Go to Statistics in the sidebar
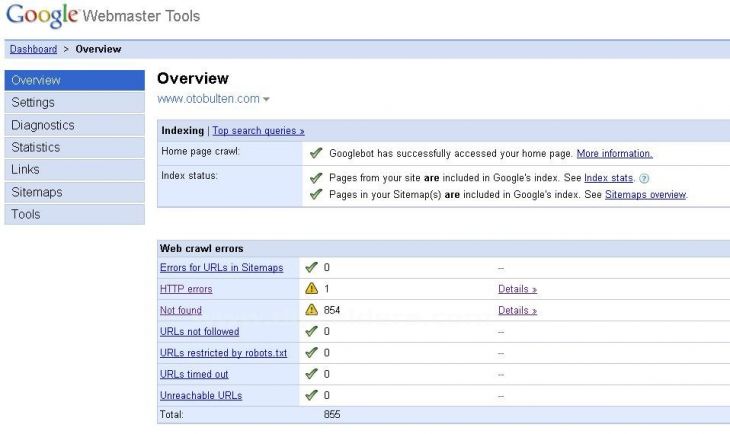The width and height of the screenshot is (730, 434). coord(36,147)
